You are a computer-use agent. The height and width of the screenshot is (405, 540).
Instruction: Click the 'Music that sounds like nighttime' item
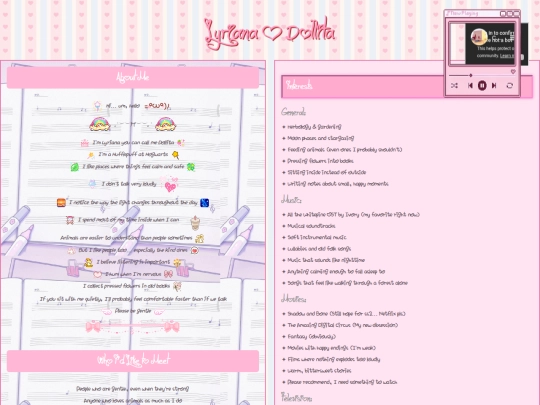click(x=326, y=260)
